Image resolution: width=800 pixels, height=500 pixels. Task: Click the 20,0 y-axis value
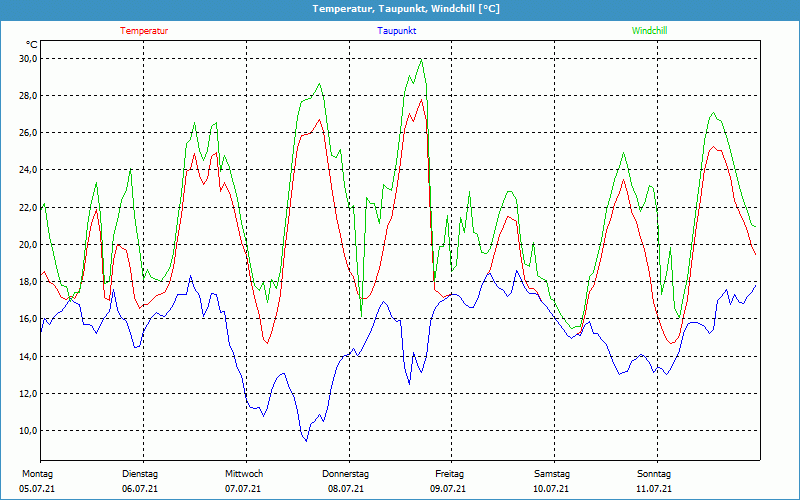point(28,244)
